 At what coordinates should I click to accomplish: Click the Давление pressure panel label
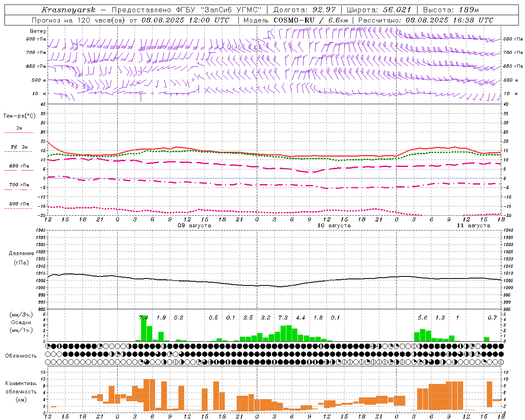(21, 253)
